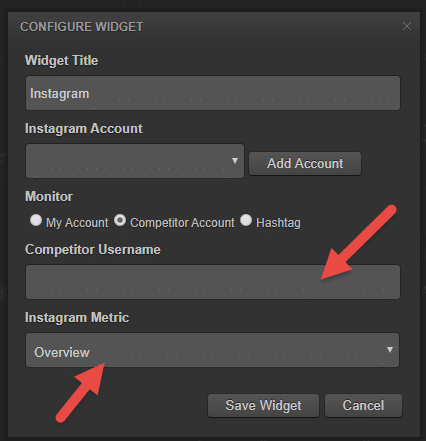Click the 'Competitor Account' option label
The width and height of the screenshot is (426, 441).
[182, 223]
